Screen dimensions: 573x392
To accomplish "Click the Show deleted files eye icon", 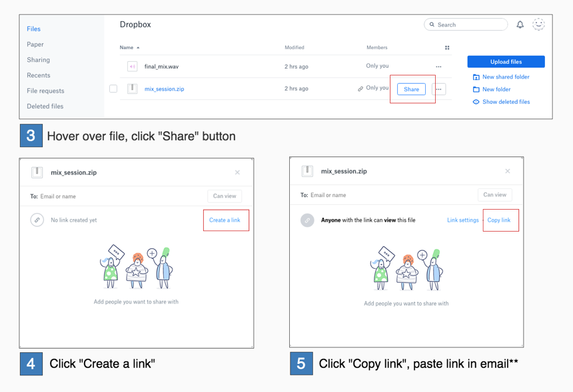I will [x=476, y=102].
